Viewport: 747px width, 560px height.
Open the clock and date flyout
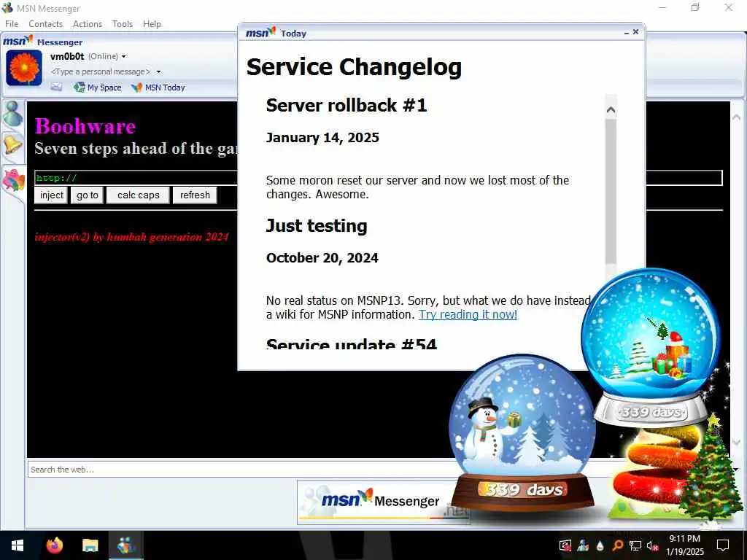click(684, 545)
